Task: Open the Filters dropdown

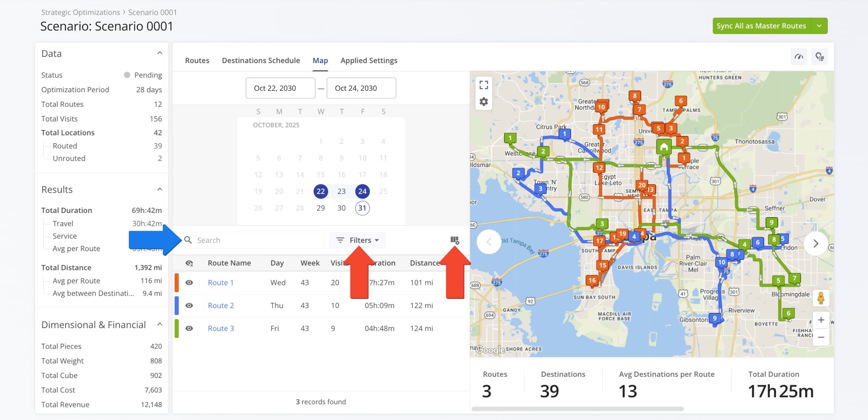Action: coord(357,240)
